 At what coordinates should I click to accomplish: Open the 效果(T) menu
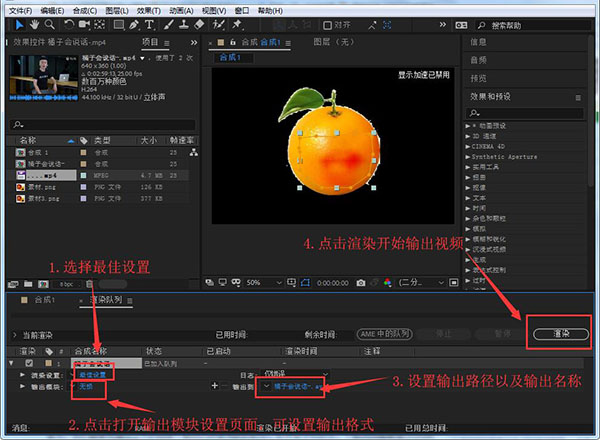[x=149, y=11]
